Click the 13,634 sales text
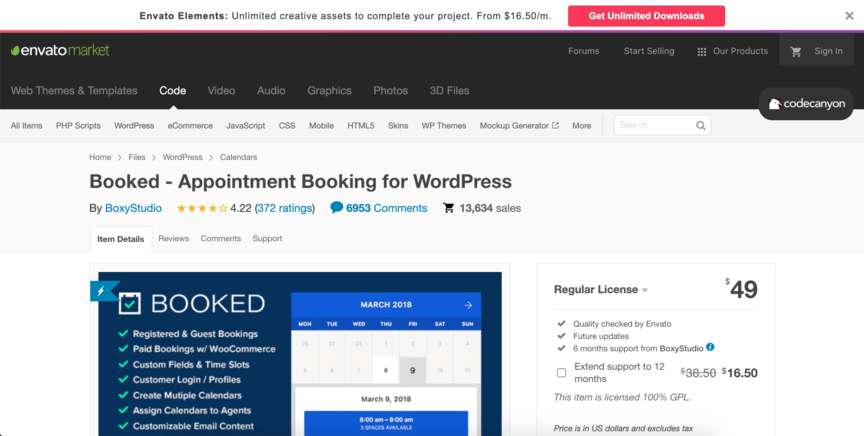Viewport: 864px width, 436px height. coord(490,208)
